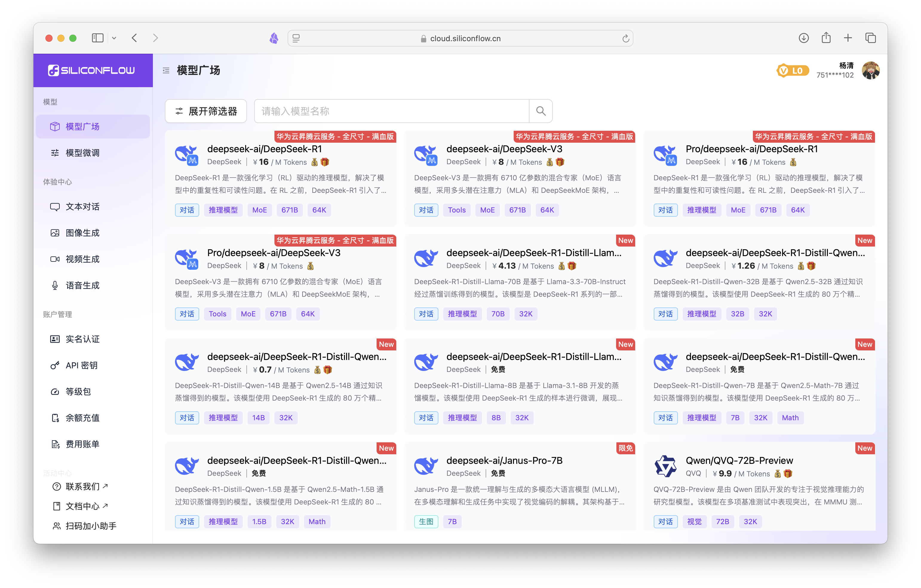Expand the sidebar options chevron
921x588 pixels.
(x=114, y=38)
